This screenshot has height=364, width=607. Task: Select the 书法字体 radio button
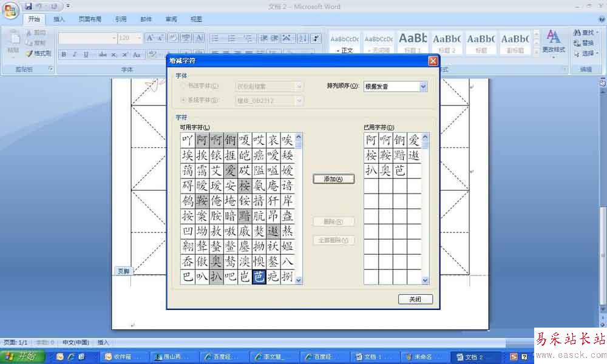pyautogui.click(x=183, y=86)
